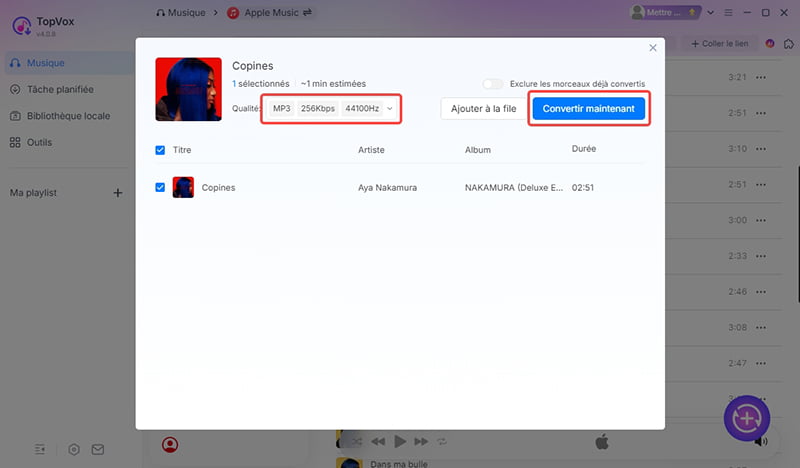Click Aya Nakamura artist text
Image resolution: width=800 pixels, height=468 pixels.
[387, 188]
